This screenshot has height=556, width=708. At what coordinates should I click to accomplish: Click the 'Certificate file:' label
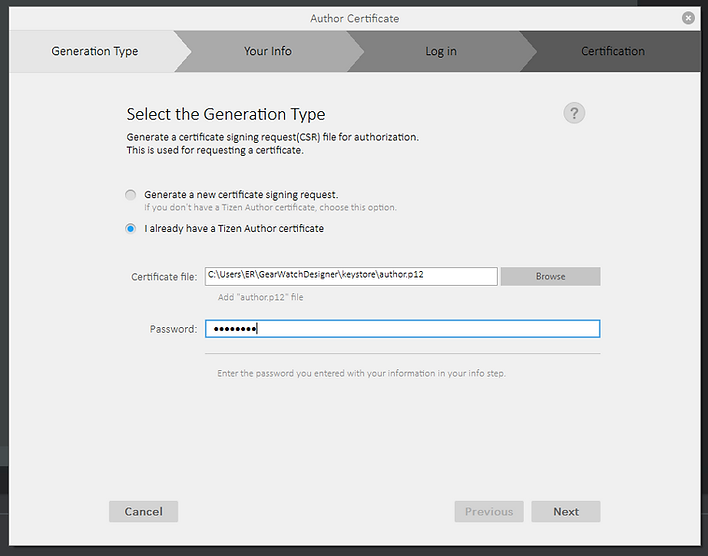pos(164,277)
